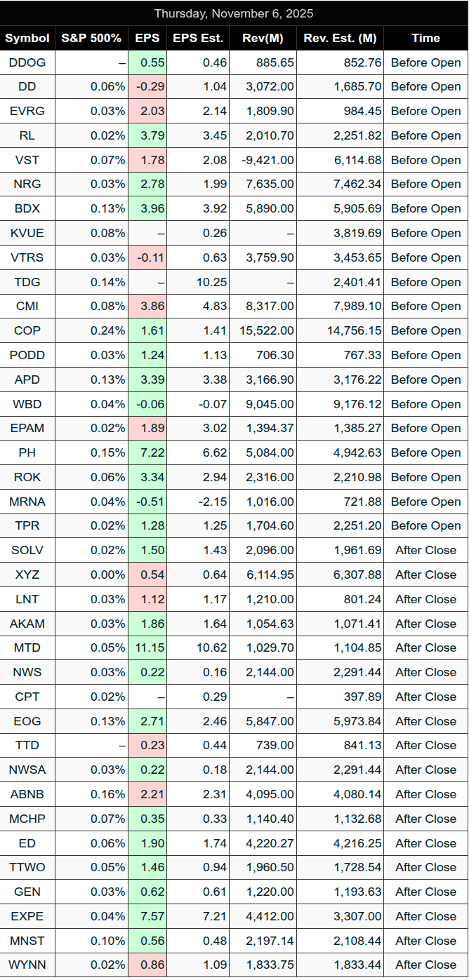
Task: Select the Rev(M) column header
Action: click(263, 38)
